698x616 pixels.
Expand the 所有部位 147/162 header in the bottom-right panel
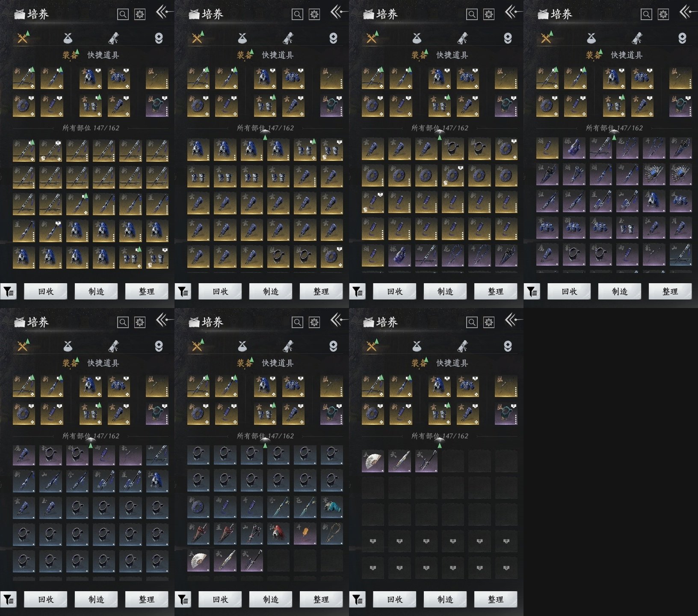[x=440, y=436]
